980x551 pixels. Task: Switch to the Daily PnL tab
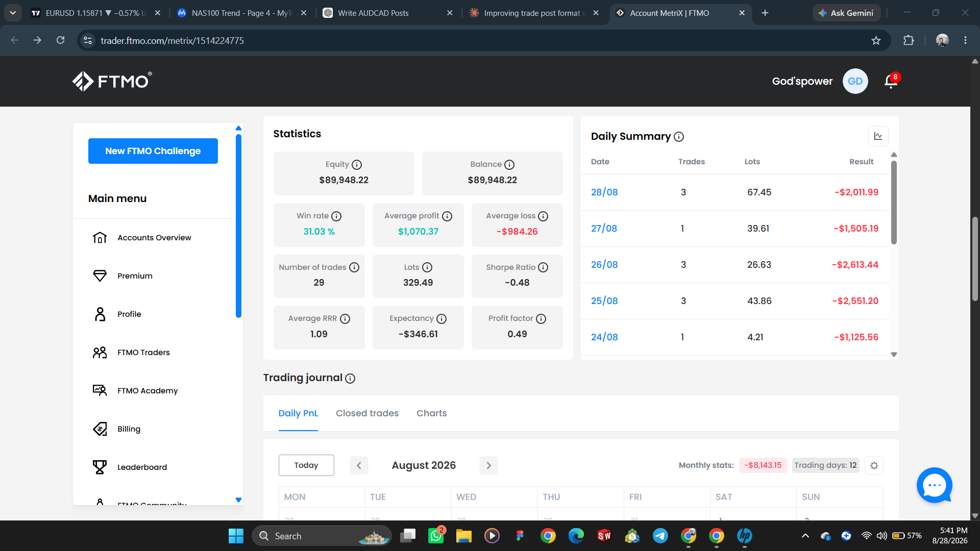tap(298, 413)
